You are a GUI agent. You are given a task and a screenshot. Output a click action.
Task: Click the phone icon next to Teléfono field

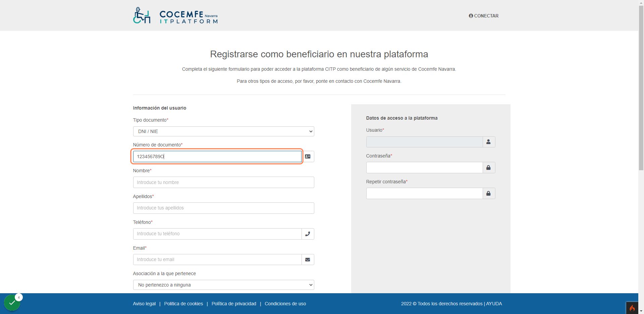point(308,234)
